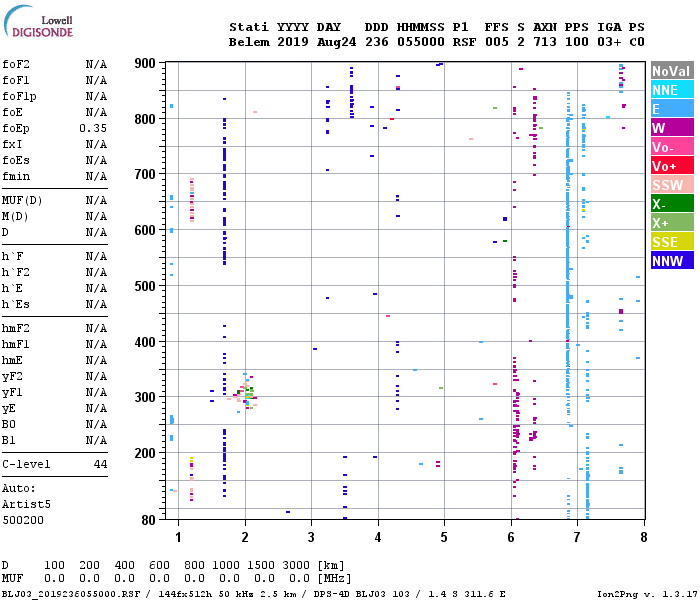Screen dimensions: 700x600
Task: Click the date Aug24 in header
Action: (337, 43)
